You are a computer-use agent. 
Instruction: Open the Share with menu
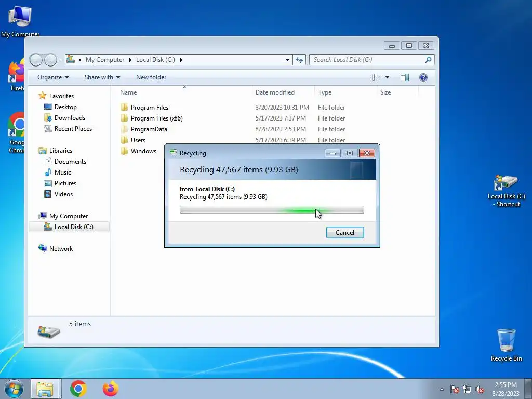click(102, 77)
